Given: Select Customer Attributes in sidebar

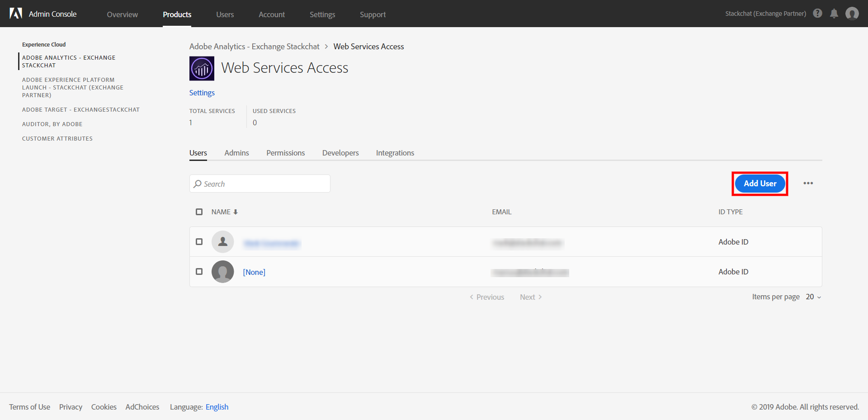Looking at the screenshot, I should pos(57,139).
